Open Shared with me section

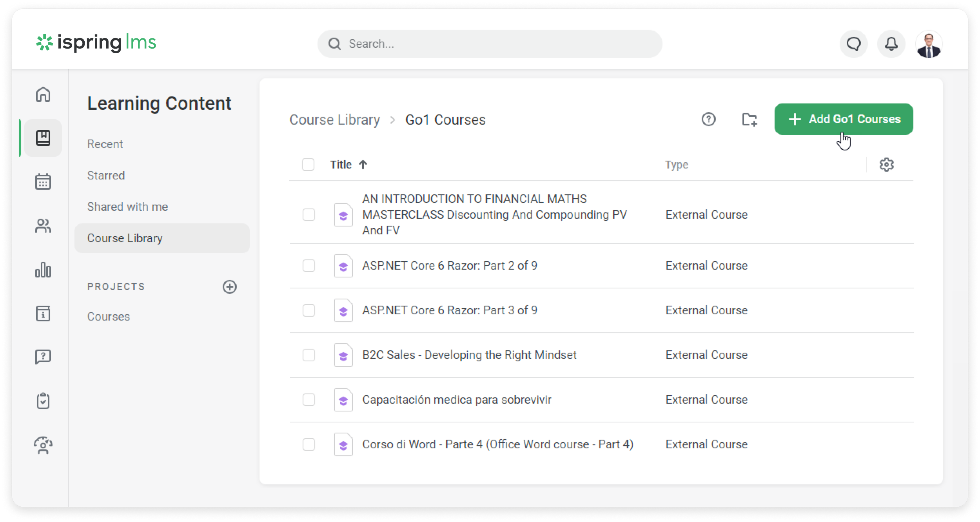coord(127,207)
